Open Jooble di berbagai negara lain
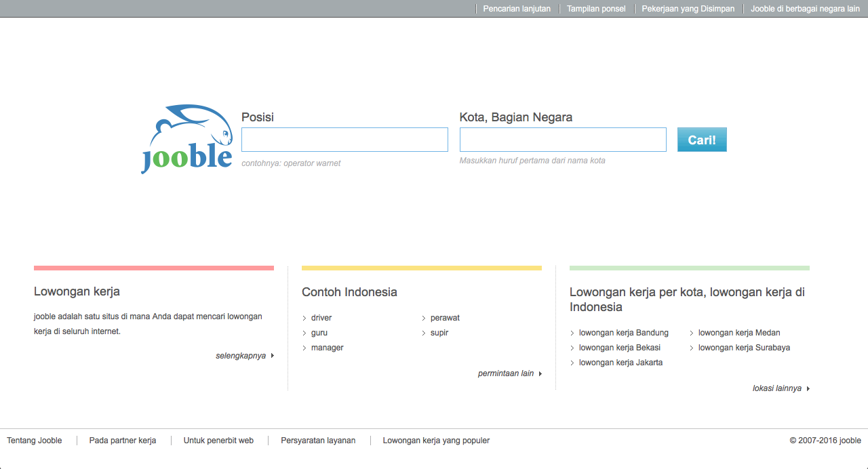 (805, 9)
